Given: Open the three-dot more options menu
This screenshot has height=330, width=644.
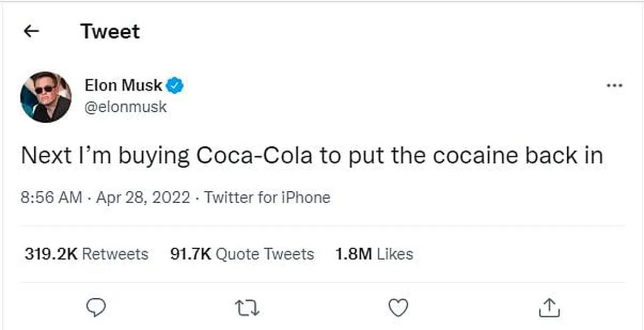Looking at the screenshot, I should (614, 85).
